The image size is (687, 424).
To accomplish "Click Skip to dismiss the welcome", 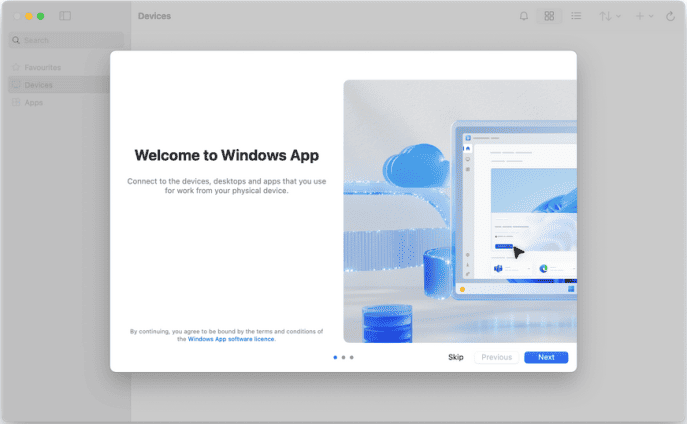I will coord(456,357).
